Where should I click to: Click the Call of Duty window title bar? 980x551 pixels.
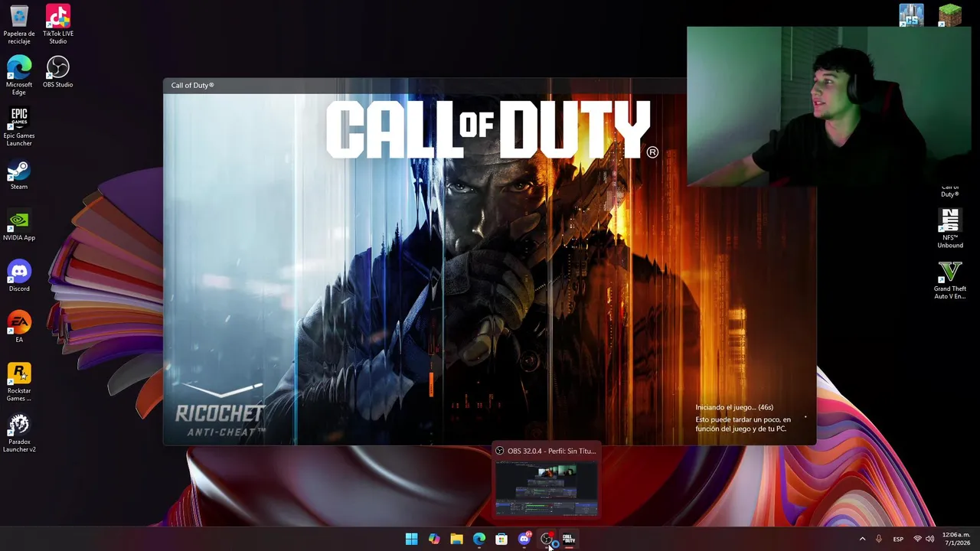[x=425, y=85]
